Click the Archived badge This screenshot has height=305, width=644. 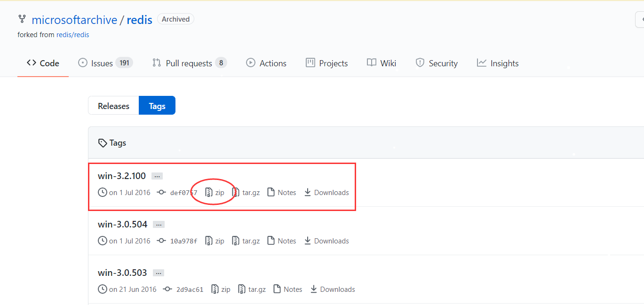click(175, 19)
